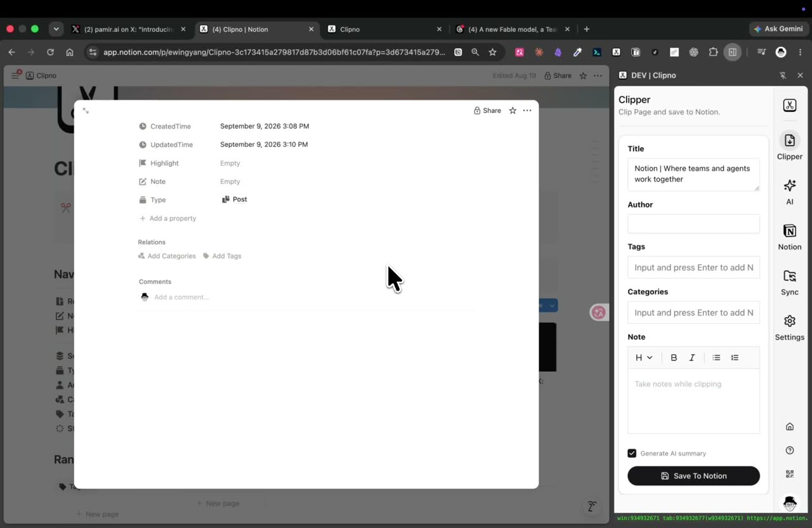Insert a numbered list in note

[735, 358]
